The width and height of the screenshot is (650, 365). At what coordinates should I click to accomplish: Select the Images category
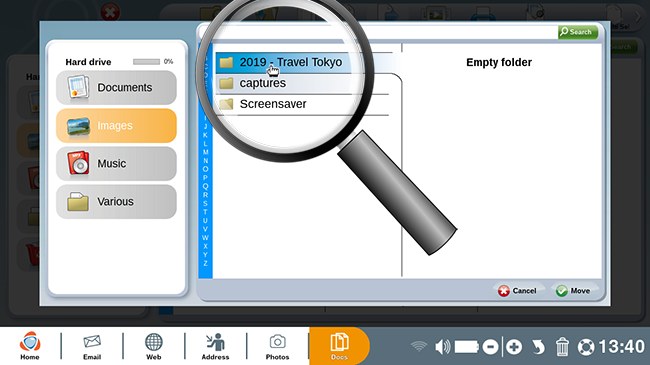(x=116, y=126)
